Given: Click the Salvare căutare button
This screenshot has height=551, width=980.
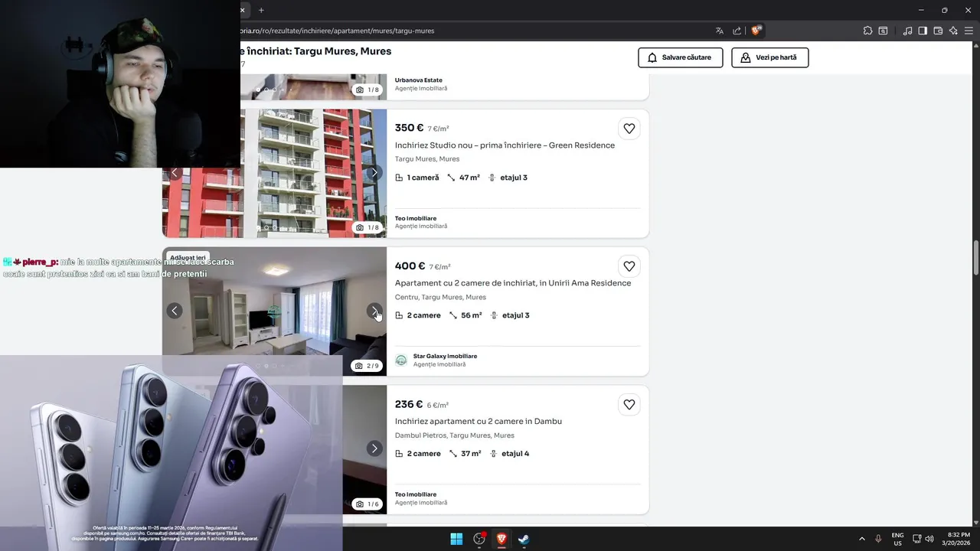Looking at the screenshot, I should [681, 57].
